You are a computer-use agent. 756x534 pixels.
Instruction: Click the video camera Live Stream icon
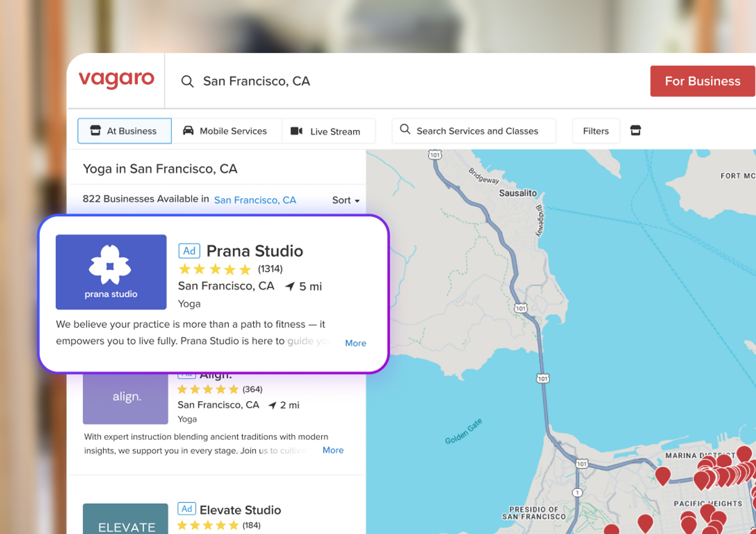(296, 131)
